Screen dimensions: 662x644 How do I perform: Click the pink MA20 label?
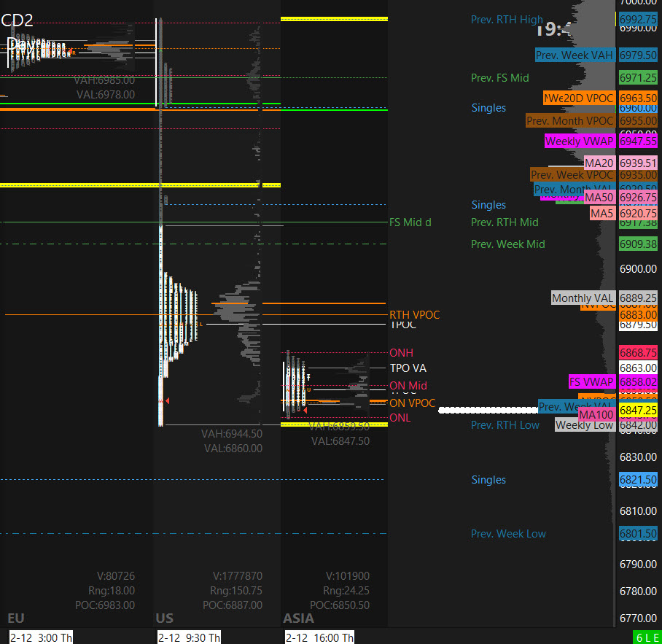pos(599,163)
